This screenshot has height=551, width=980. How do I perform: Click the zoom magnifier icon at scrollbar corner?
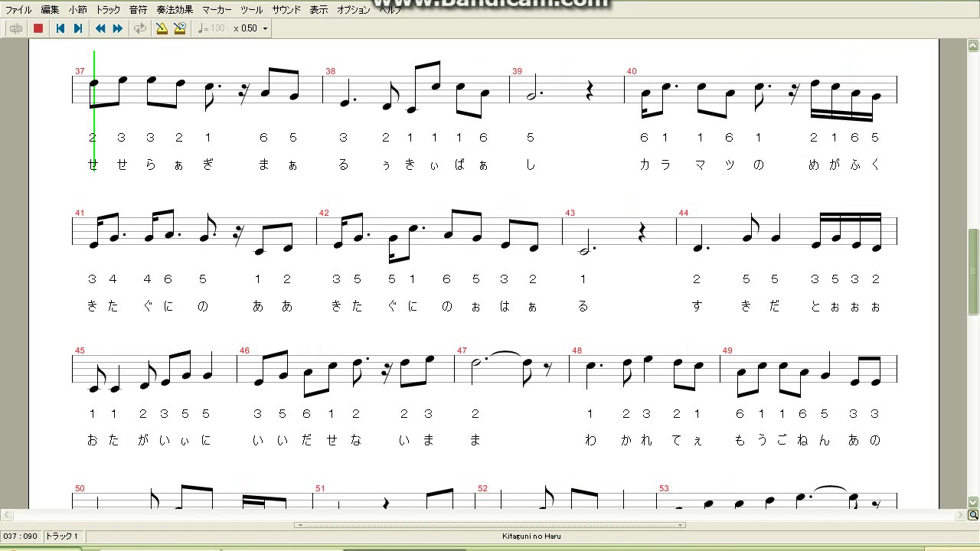pos(973,516)
